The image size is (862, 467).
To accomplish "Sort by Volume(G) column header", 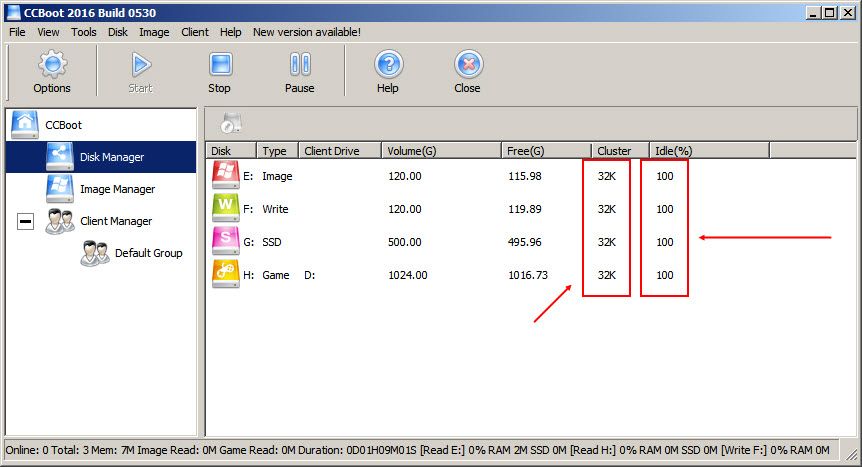I will point(442,150).
